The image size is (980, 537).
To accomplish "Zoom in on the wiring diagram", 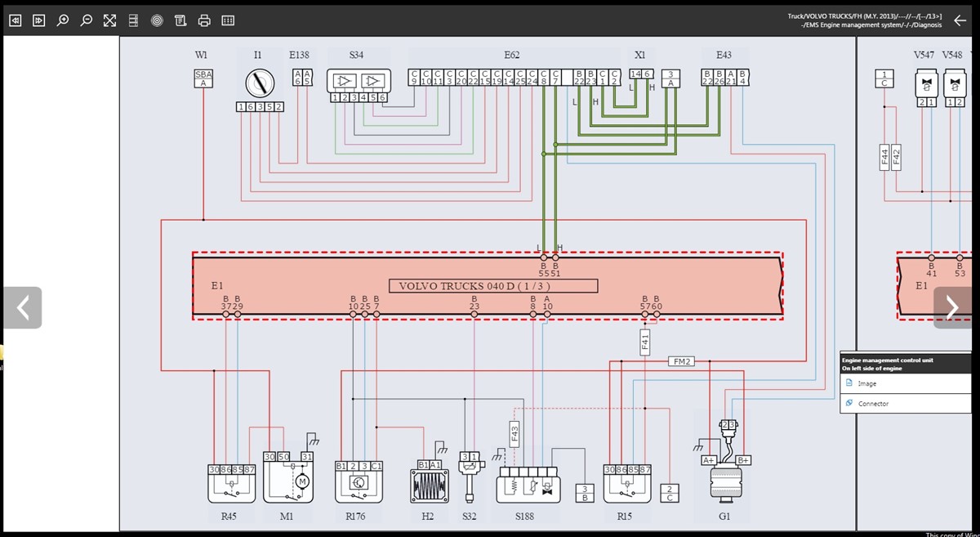I will pos(62,20).
